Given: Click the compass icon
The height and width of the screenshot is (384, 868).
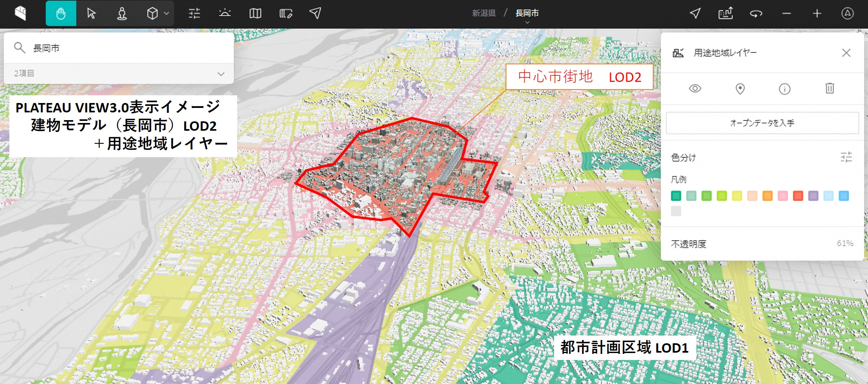Looking at the screenshot, I should coord(847,13).
